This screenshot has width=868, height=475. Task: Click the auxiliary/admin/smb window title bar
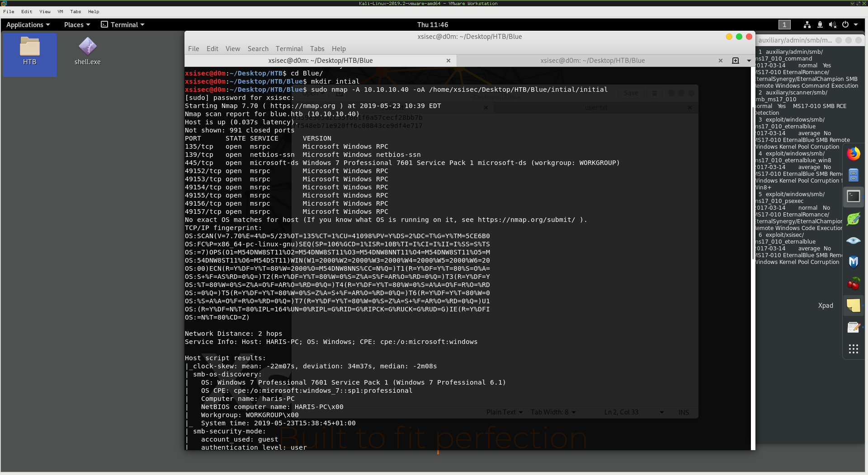tap(809, 40)
